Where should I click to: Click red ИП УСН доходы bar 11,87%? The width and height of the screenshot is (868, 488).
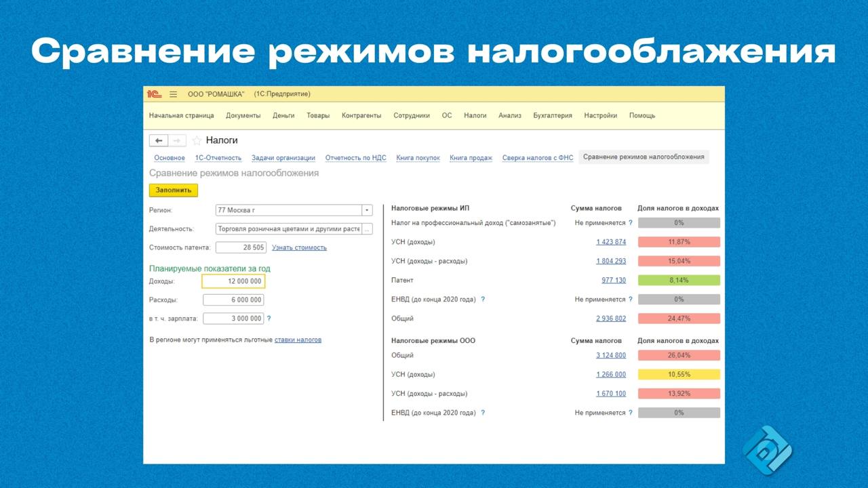(679, 242)
